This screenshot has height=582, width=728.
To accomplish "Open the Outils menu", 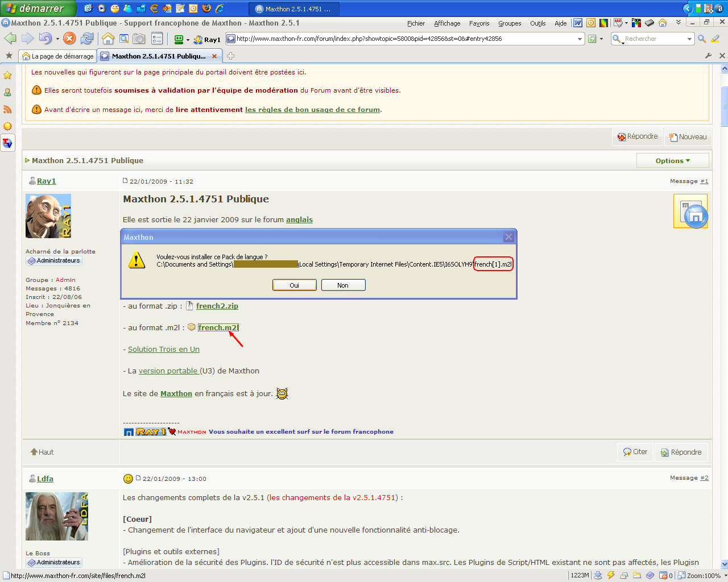I will coord(537,23).
